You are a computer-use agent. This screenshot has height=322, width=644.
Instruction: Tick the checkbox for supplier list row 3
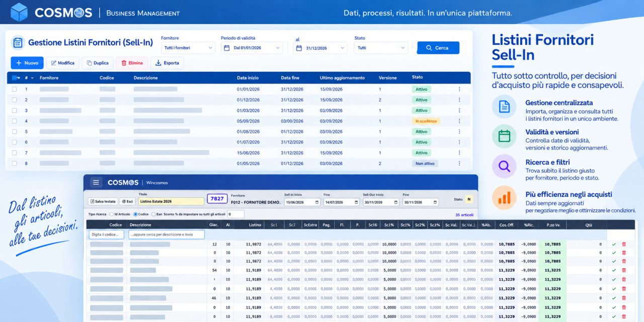coord(14,110)
